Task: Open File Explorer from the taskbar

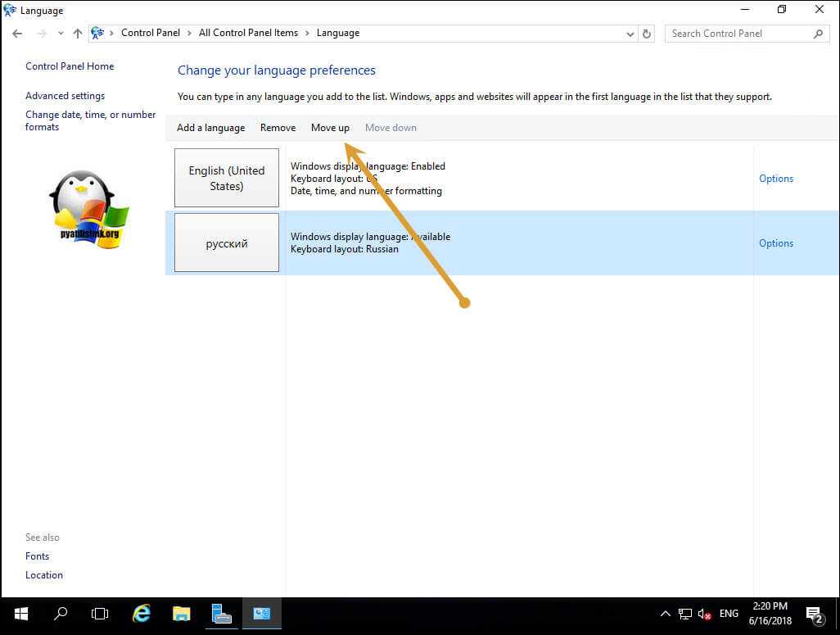Action: [x=181, y=613]
